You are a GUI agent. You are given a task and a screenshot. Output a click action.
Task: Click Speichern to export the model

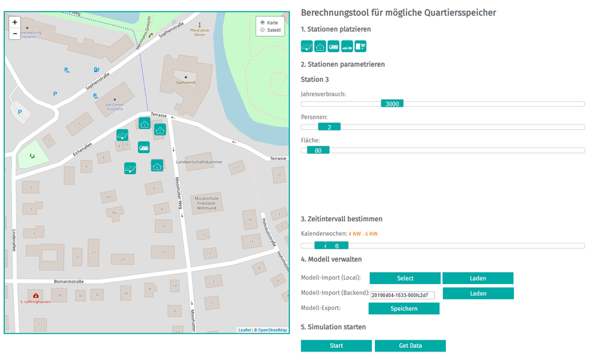(404, 309)
